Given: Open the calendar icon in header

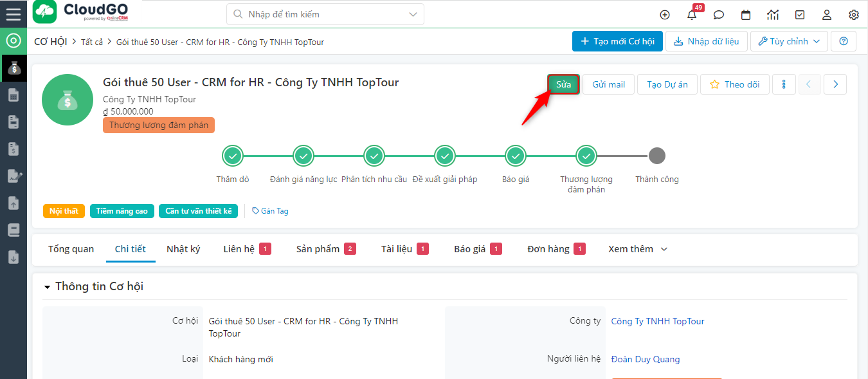Looking at the screenshot, I should point(746,15).
